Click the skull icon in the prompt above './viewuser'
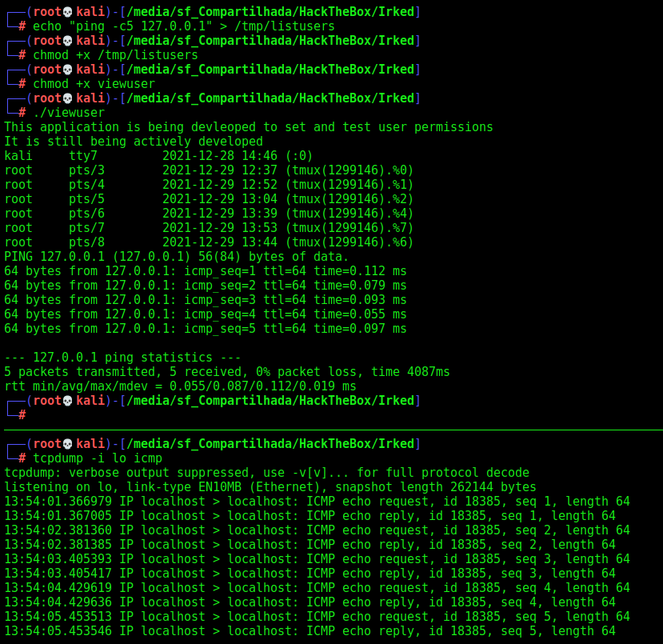 point(68,98)
